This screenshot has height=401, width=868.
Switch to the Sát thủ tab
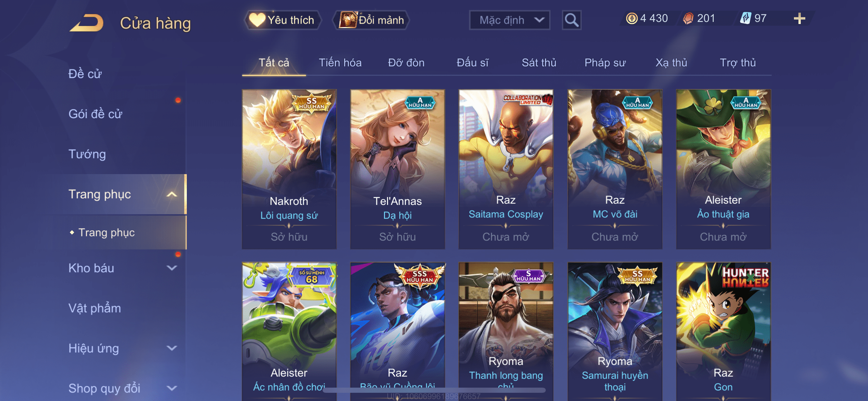coord(539,63)
